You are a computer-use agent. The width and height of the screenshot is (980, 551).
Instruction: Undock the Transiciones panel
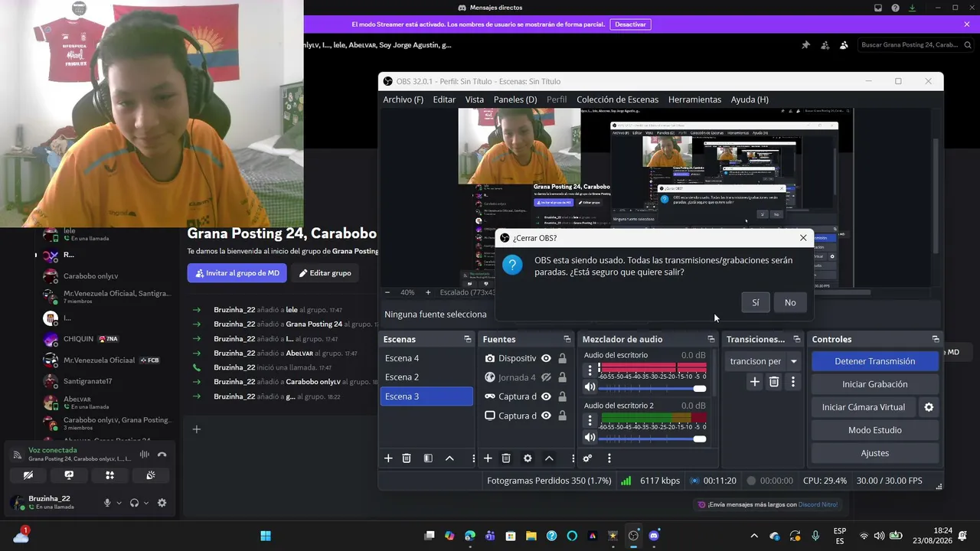click(797, 339)
